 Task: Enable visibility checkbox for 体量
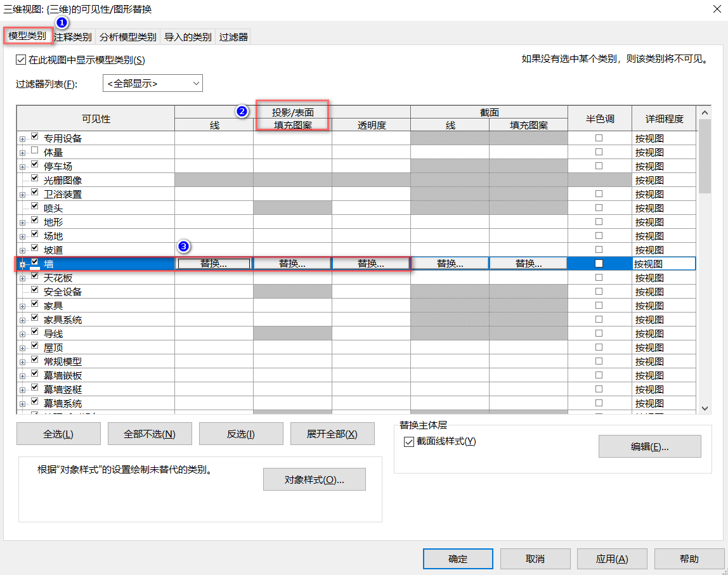pos(34,150)
